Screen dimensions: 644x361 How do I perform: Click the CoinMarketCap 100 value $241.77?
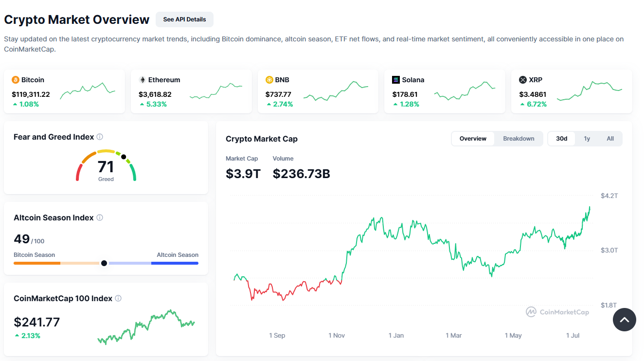(x=37, y=322)
